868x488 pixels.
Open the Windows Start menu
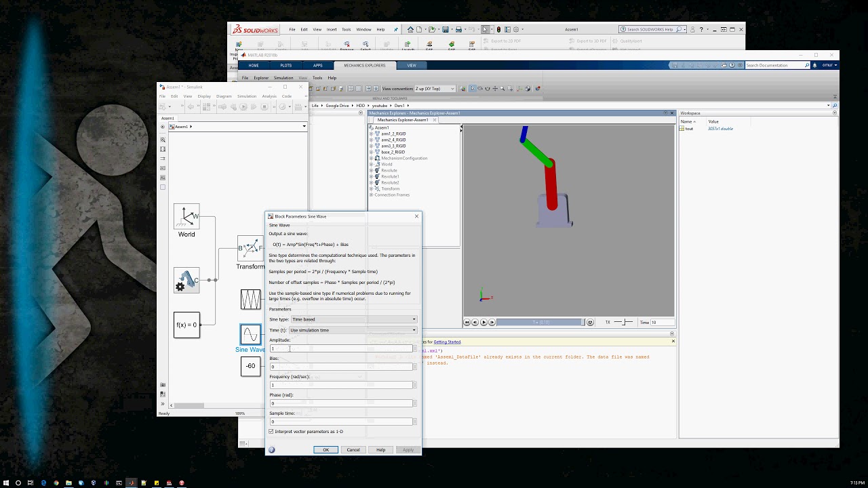click(x=7, y=483)
